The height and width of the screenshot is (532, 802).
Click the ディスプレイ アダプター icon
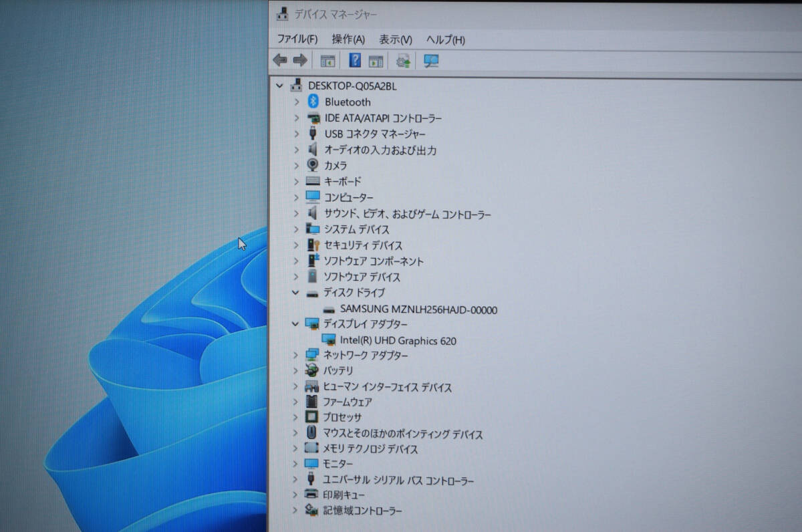[x=312, y=323]
